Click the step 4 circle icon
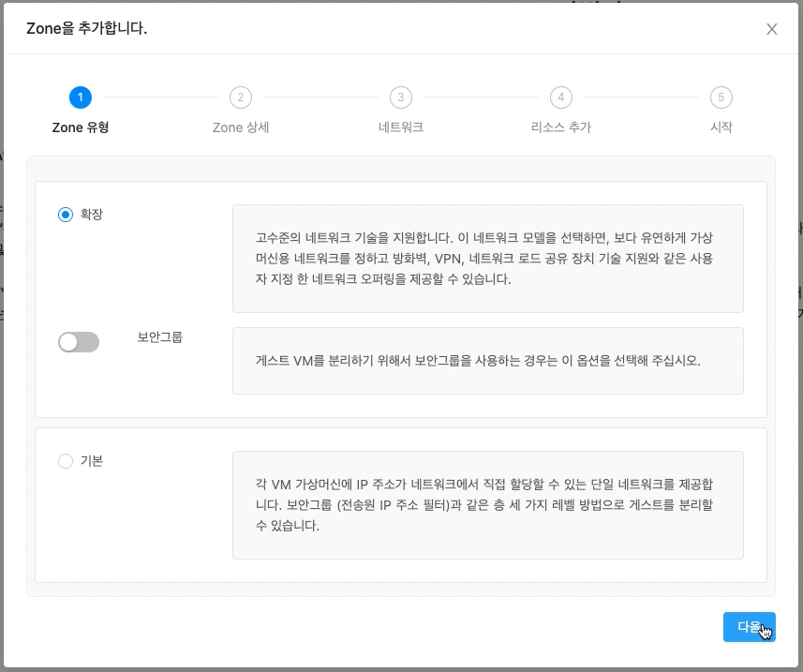 (560, 97)
